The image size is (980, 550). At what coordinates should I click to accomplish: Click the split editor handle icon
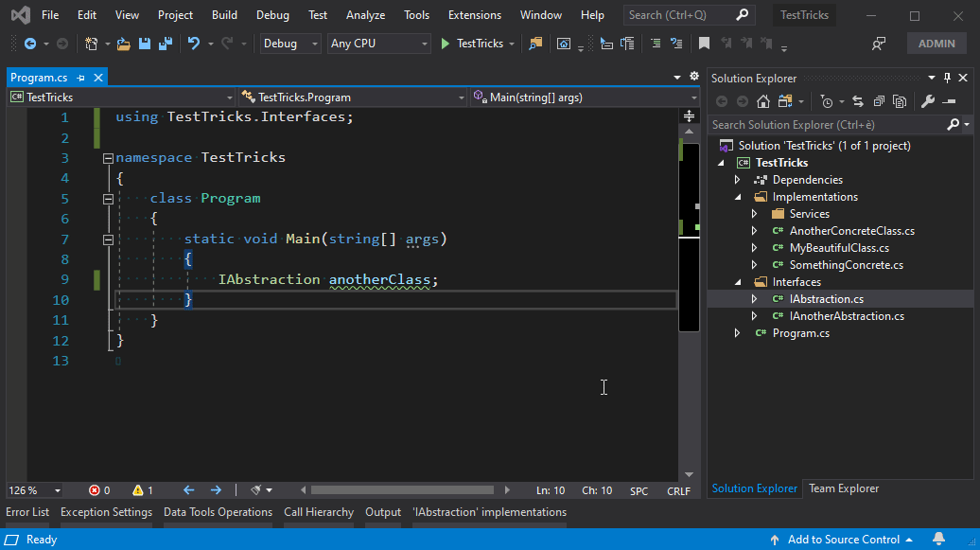[x=689, y=115]
